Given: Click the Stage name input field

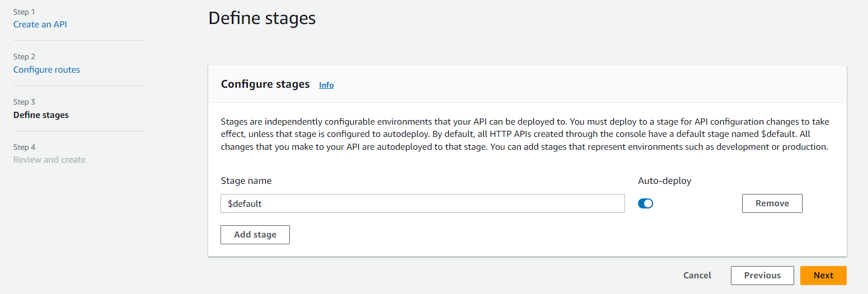Looking at the screenshot, I should (x=423, y=203).
